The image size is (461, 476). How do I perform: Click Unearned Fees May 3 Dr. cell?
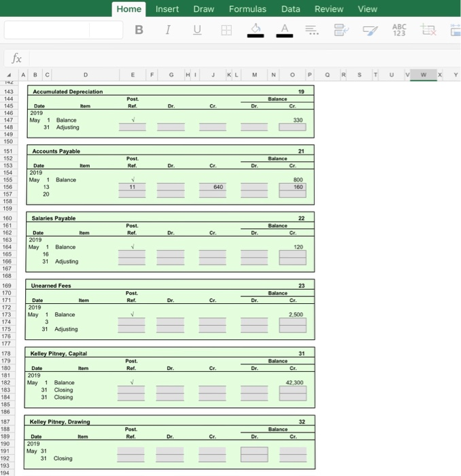coord(170,322)
